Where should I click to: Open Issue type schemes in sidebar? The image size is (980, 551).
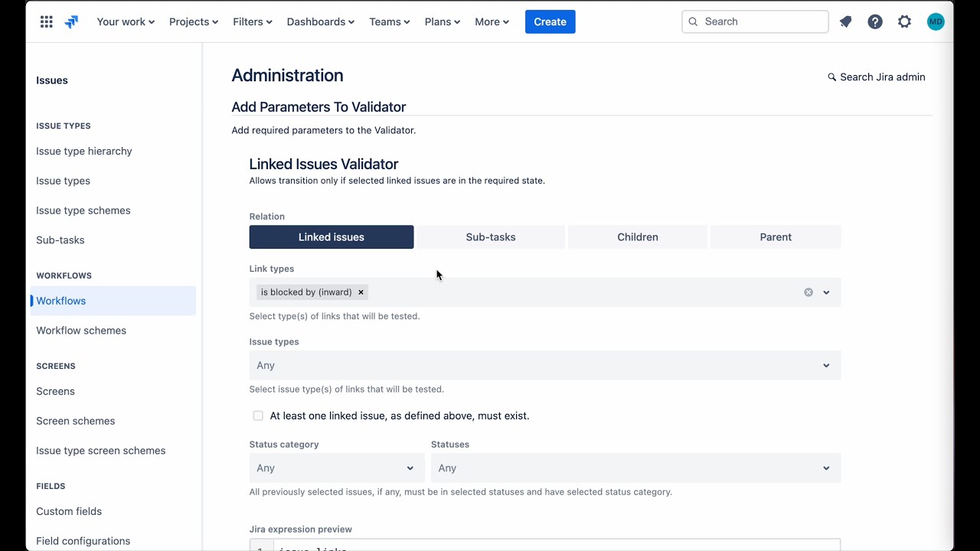click(x=83, y=210)
